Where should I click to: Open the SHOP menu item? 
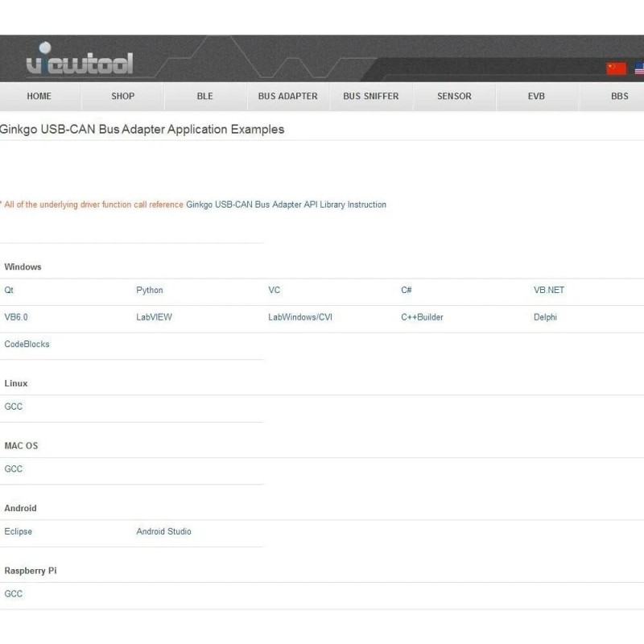click(122, 96)
